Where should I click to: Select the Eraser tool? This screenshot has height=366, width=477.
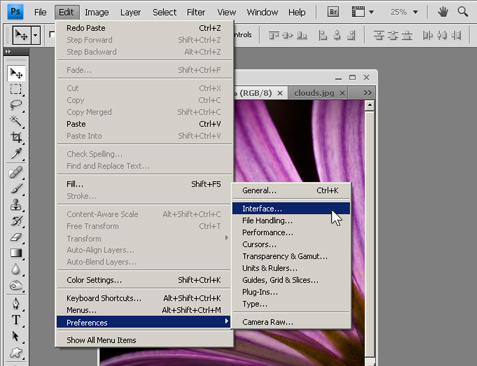(16, 237)
